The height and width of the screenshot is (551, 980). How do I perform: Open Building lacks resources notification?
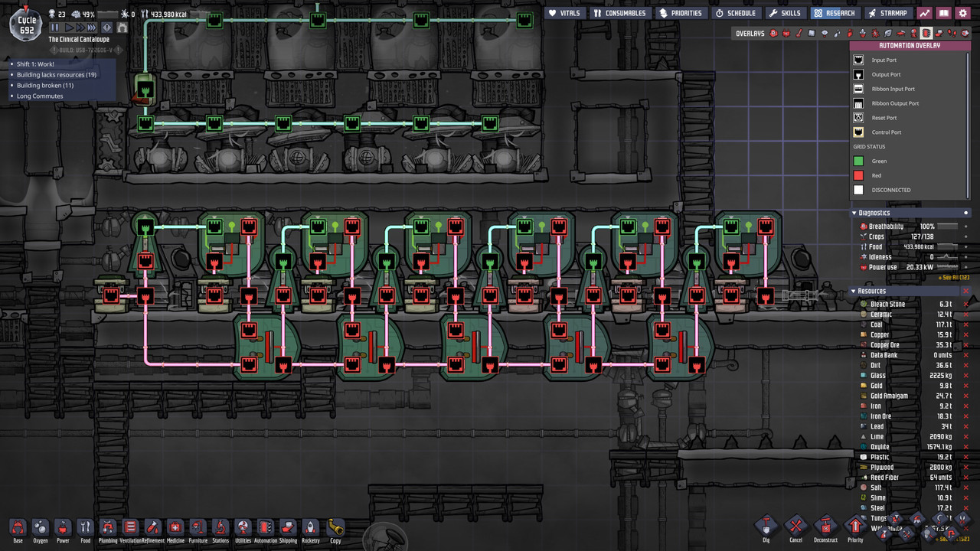(58, 75)
